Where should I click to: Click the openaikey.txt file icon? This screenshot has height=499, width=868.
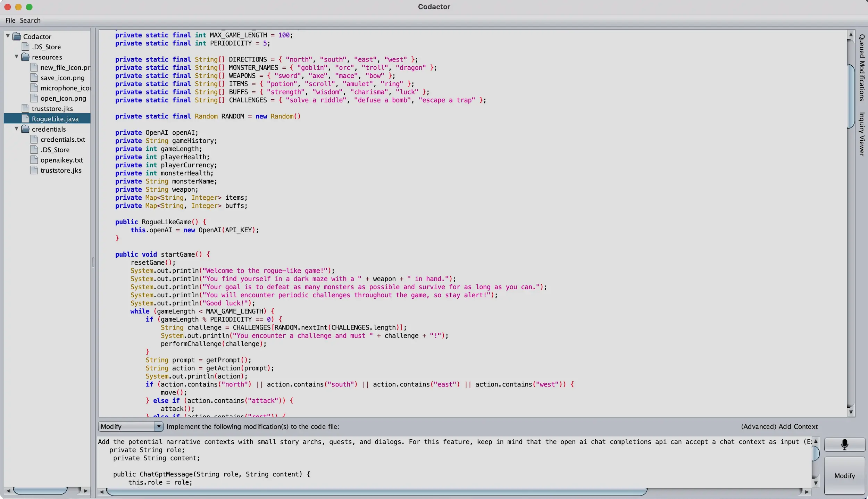34,160
